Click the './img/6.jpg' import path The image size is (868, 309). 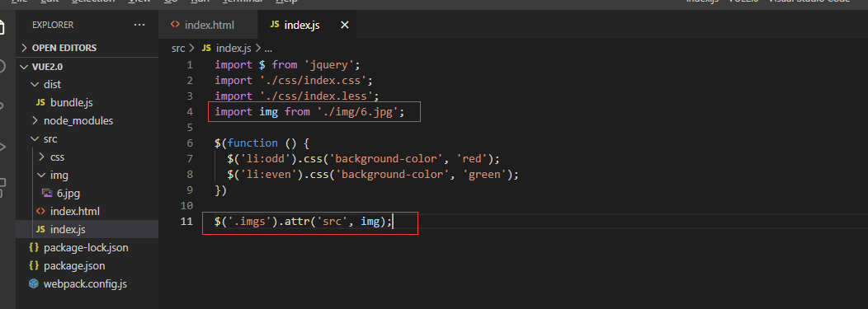pyautogui.click(x=358, y=112)
